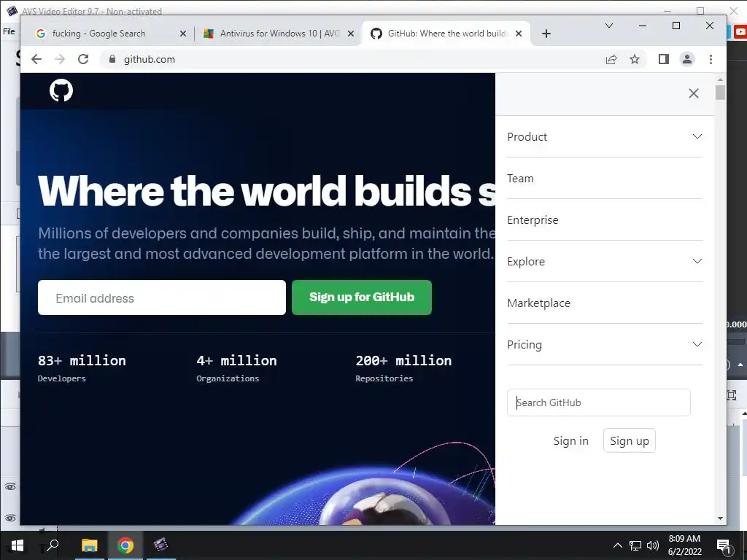Screen dimensions: 747x560
Task: Open the Pricing menu label
Action: pyautogui.click(x=525, y=345)
